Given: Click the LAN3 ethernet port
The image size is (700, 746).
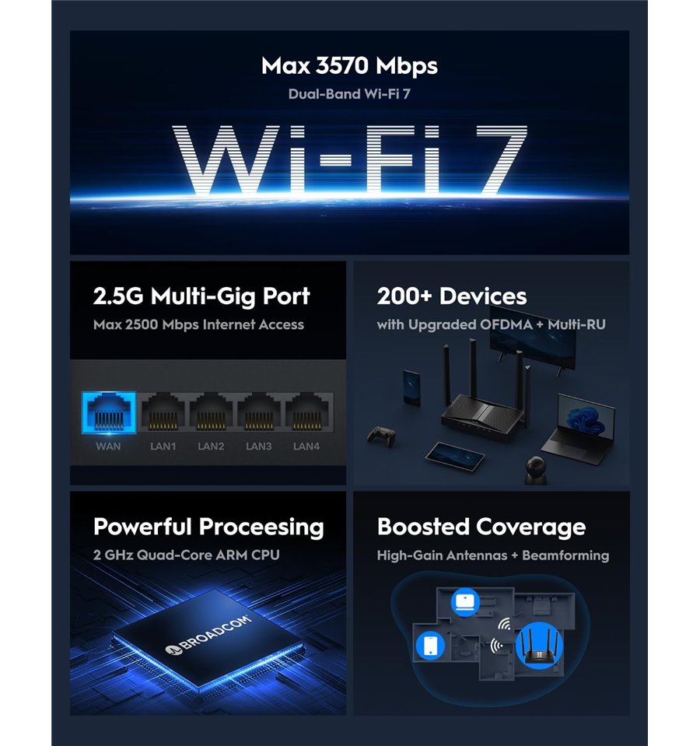Looking at the screenshot, I should tap(259, 412).
